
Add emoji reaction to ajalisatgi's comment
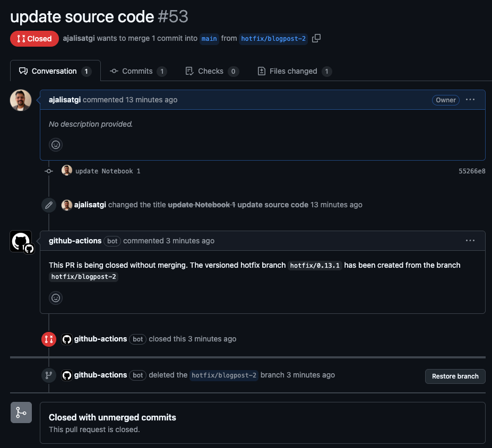coord(56,144)
